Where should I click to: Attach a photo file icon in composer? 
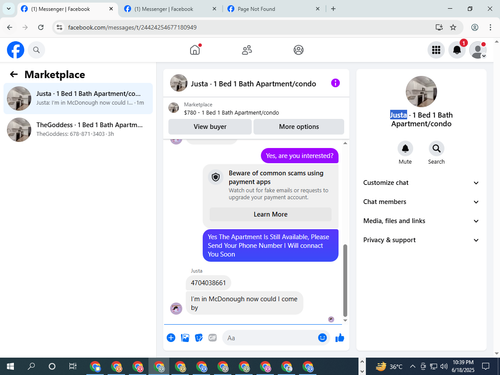[185, 338]
